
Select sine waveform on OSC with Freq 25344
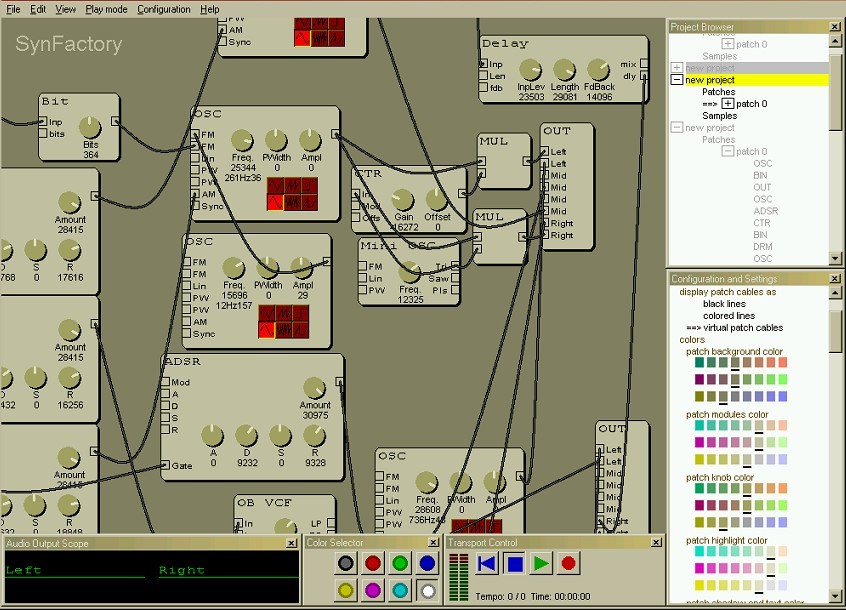click(275, 202)
